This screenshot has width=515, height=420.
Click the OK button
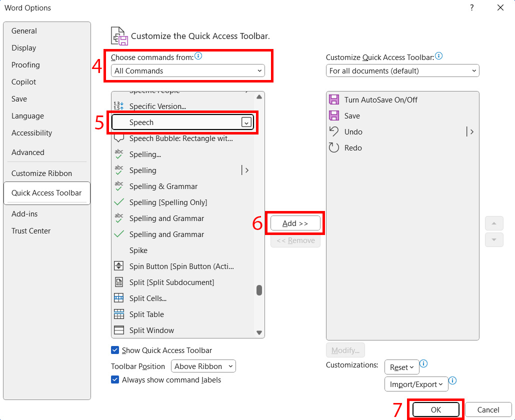pos(436,409)
